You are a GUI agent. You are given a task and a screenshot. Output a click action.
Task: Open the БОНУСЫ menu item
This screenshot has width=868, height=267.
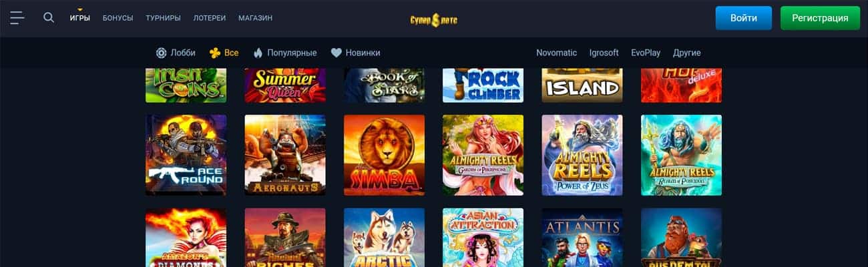click(118, 18)
